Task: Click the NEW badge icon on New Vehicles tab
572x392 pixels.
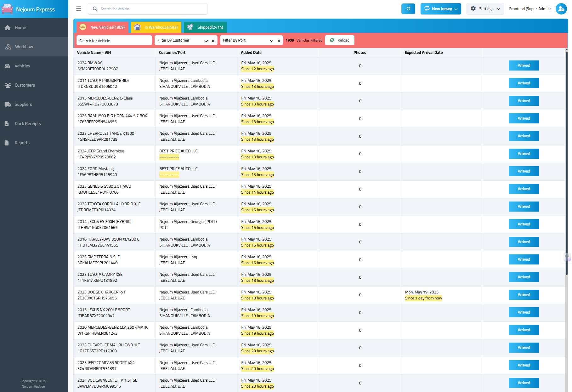Action: [83, 27]
